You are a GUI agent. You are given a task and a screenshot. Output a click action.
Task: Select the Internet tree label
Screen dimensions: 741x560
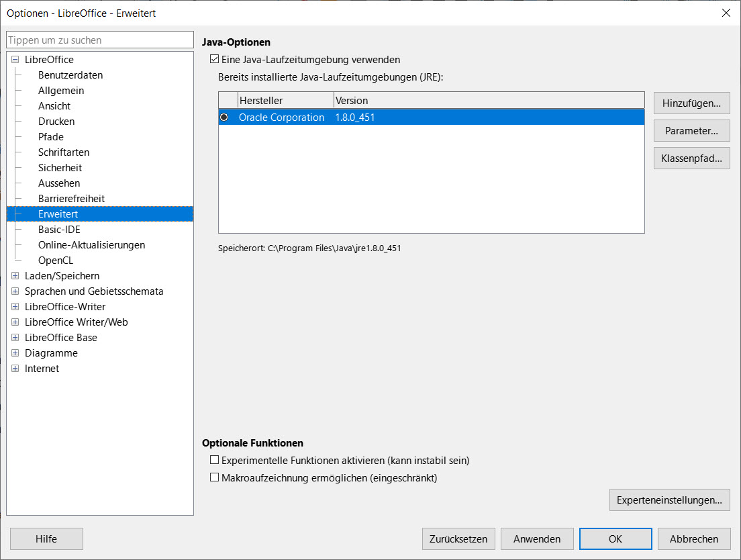click(x=42, y=368)
